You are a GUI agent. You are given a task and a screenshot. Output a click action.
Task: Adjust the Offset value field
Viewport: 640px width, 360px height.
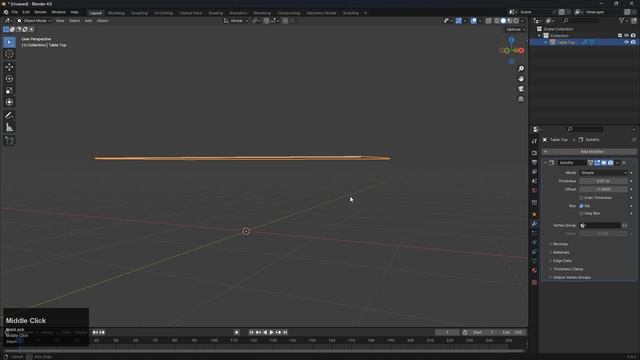(603, 189)
